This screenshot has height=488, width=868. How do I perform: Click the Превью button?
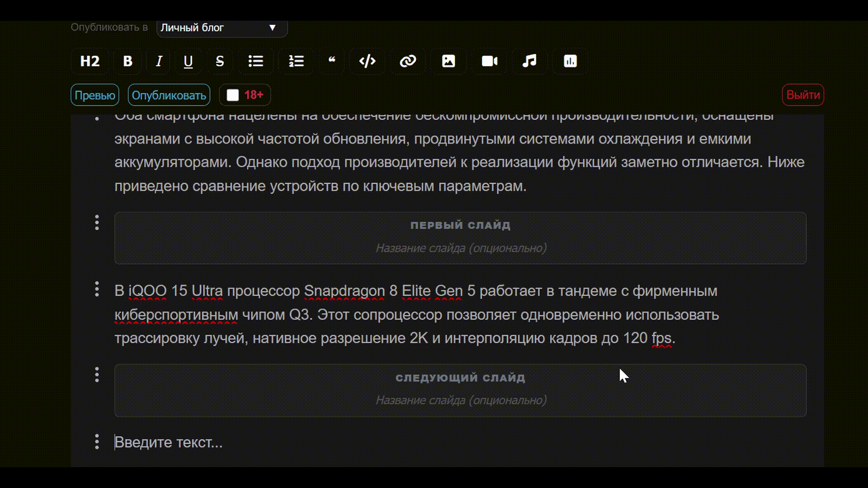click(94, 95)
